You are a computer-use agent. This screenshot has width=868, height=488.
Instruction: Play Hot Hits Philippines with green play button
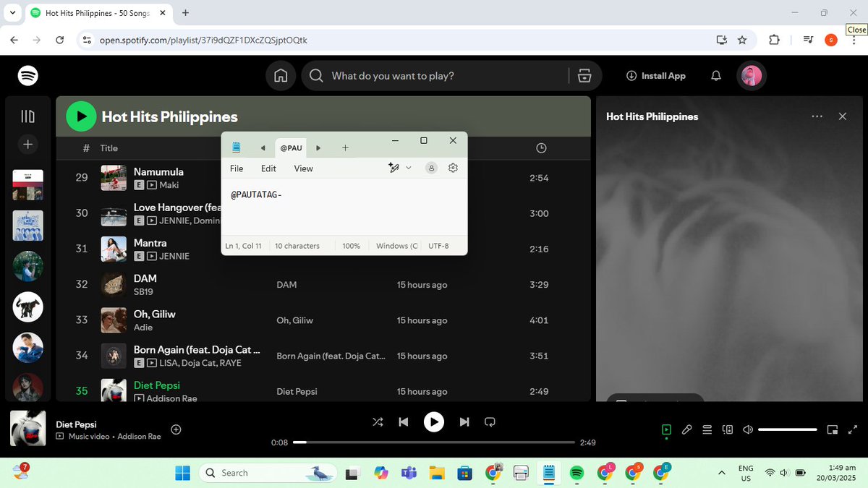tap(81, 116)
